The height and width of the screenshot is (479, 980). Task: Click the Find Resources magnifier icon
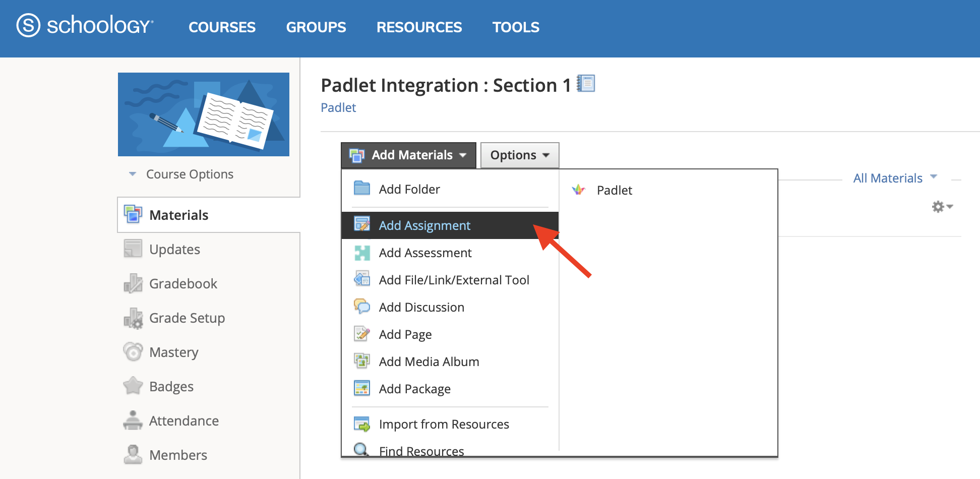point(361,449)
